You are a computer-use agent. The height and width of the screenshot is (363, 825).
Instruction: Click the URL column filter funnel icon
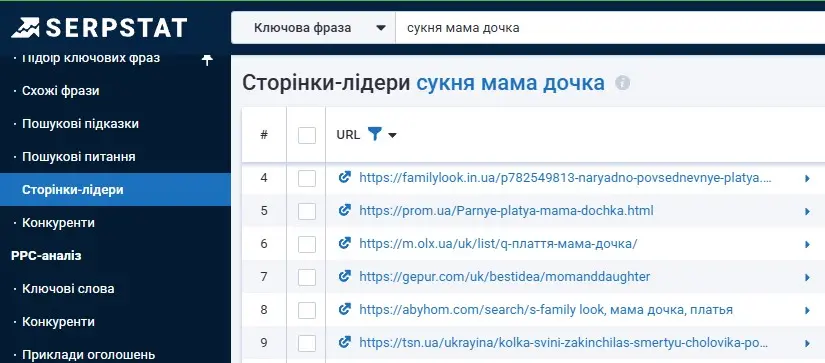[x=375, y=134]
